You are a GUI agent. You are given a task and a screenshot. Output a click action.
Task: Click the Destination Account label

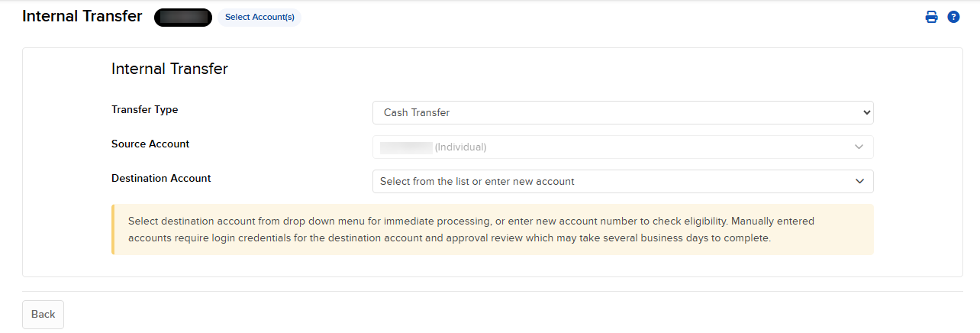161,178
